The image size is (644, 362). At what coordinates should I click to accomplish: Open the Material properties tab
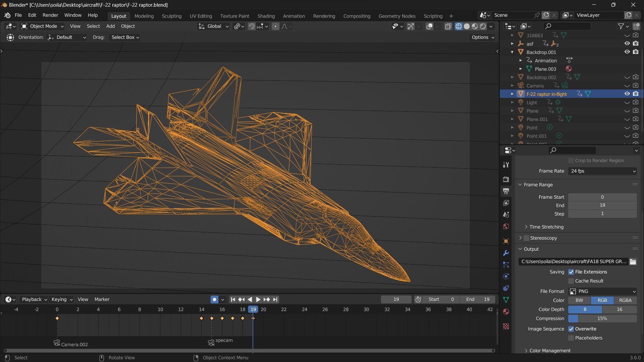point(506,311)
